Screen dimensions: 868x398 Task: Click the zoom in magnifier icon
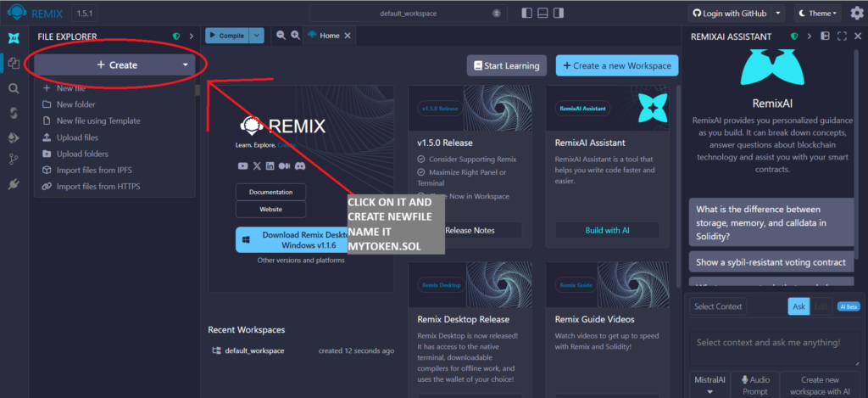[295, 36]
